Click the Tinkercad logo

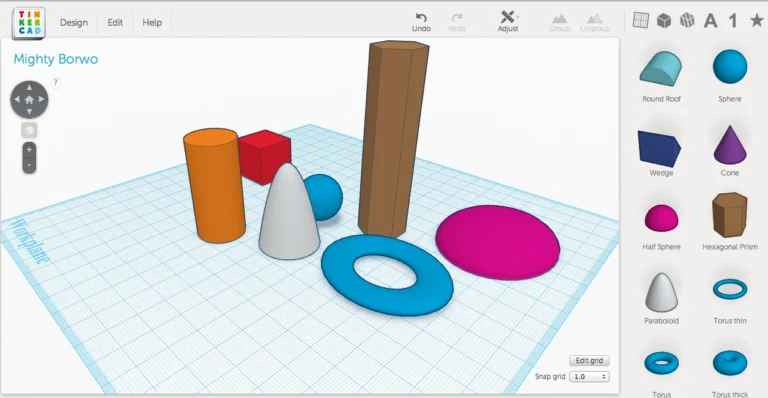pyautogui.click(x=29, y=23)
